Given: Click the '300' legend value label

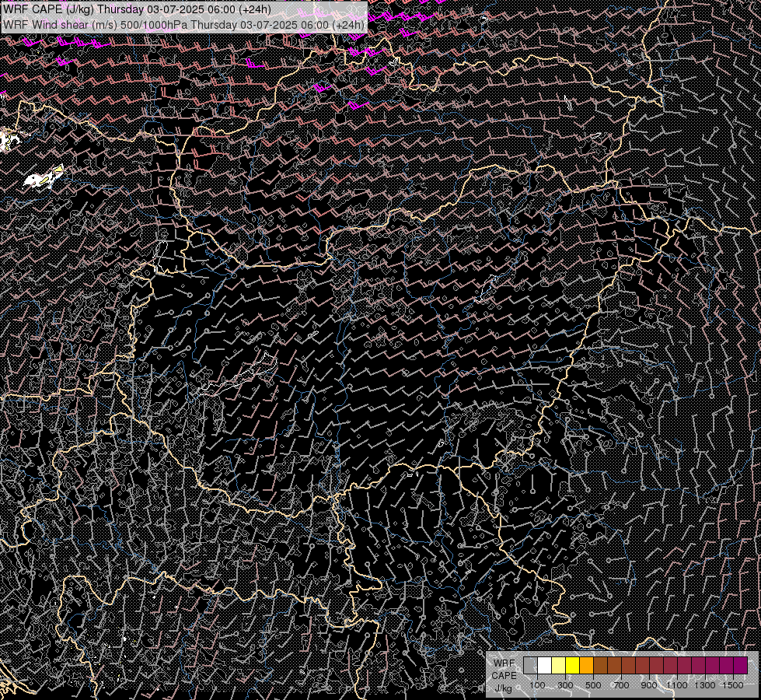Looking at the screenshot, I should coord(565,685).
